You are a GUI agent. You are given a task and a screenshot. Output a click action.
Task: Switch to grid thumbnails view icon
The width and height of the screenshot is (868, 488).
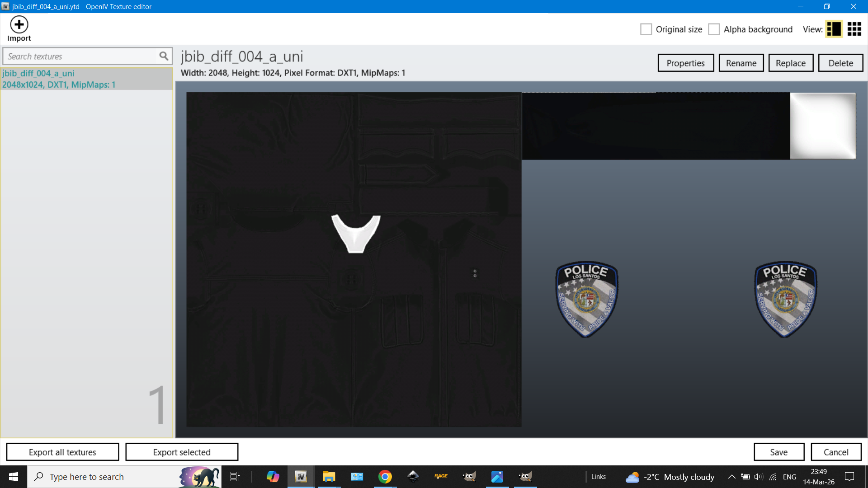coord(854,29)
